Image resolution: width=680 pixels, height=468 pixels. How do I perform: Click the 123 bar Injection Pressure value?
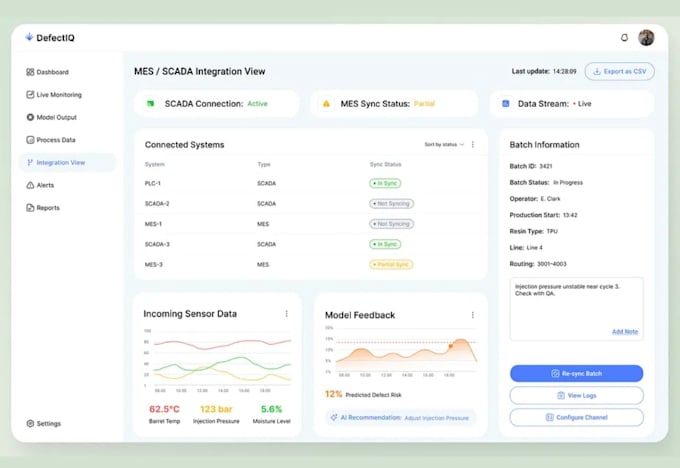click(x=216, y=409)
